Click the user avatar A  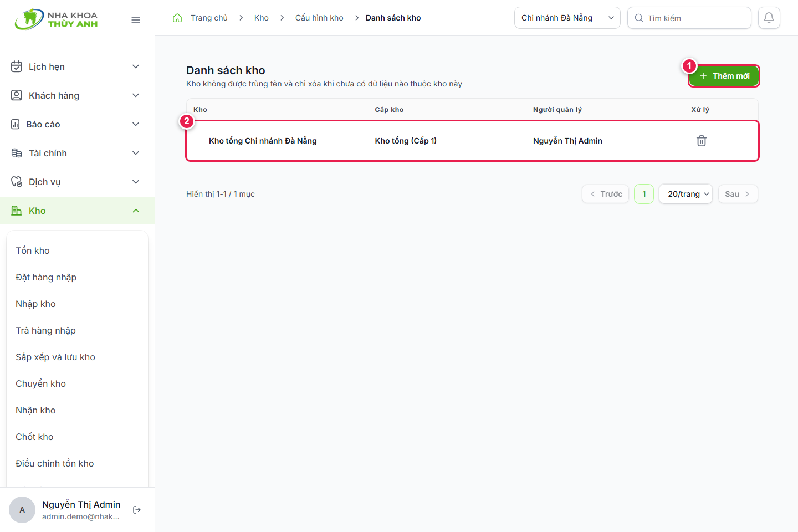22,510
